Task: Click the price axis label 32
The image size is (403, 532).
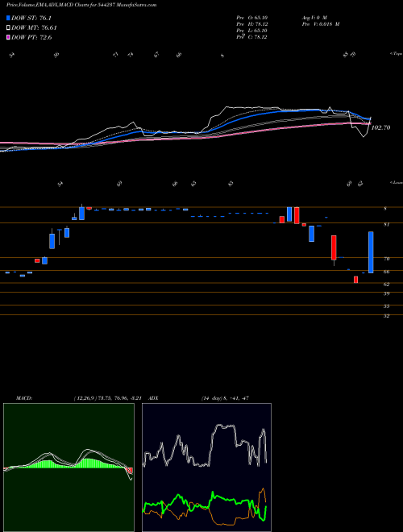Action: pos(386,316)
